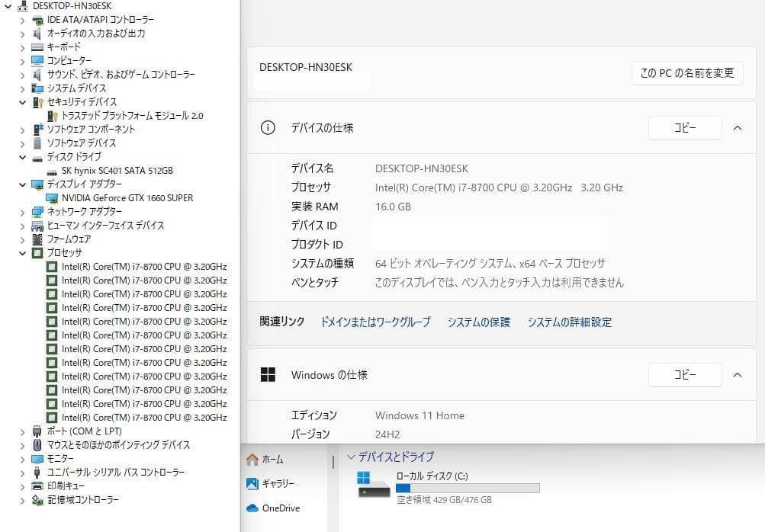The width and height of the screenshot is (765, 532).
Task: Click the NVIDIA GeForce GTX 1660 SUPER icon
Action: click(x=52, y=197)
